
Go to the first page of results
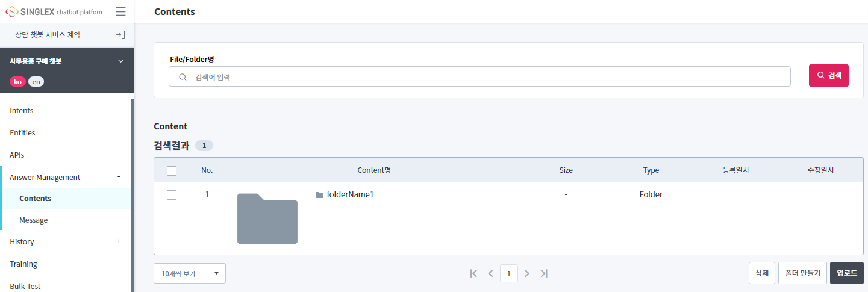[473, 273]
